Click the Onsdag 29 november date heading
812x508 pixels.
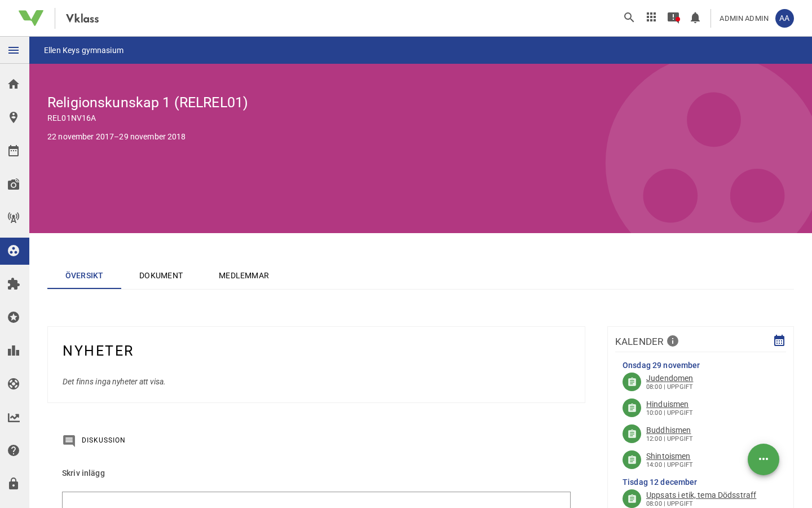pyautogui.click(x=661, y=365)
